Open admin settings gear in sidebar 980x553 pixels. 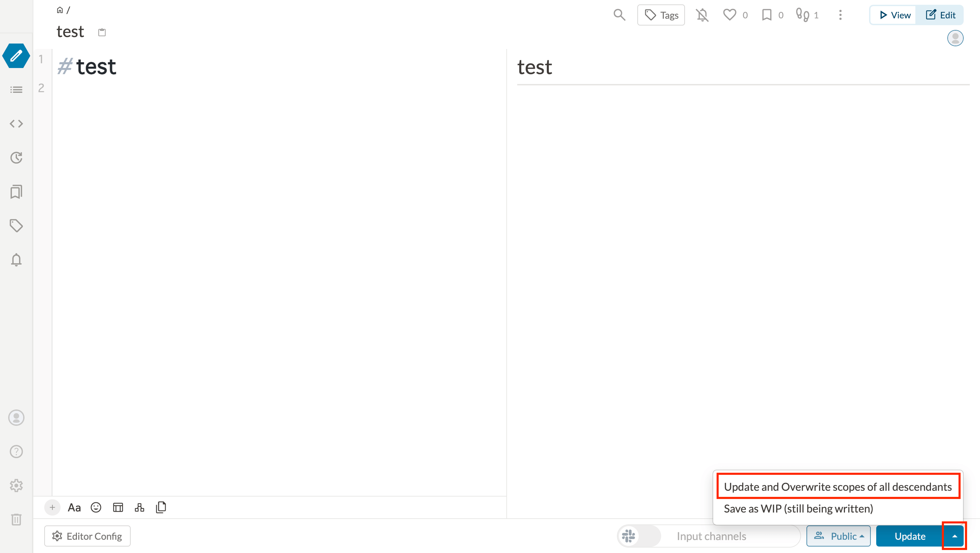pos(16,485)
